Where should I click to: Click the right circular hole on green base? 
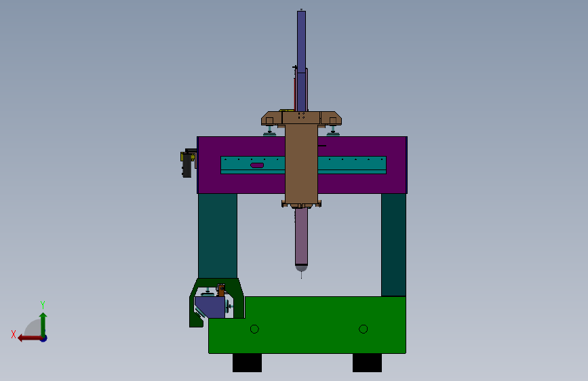[363, 329]
